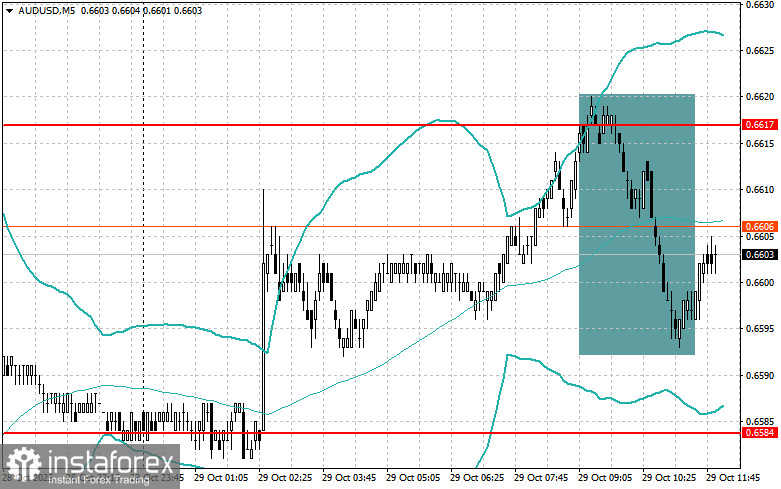Click the 29 Oct 11:45 time label

(x=733, y=478)
